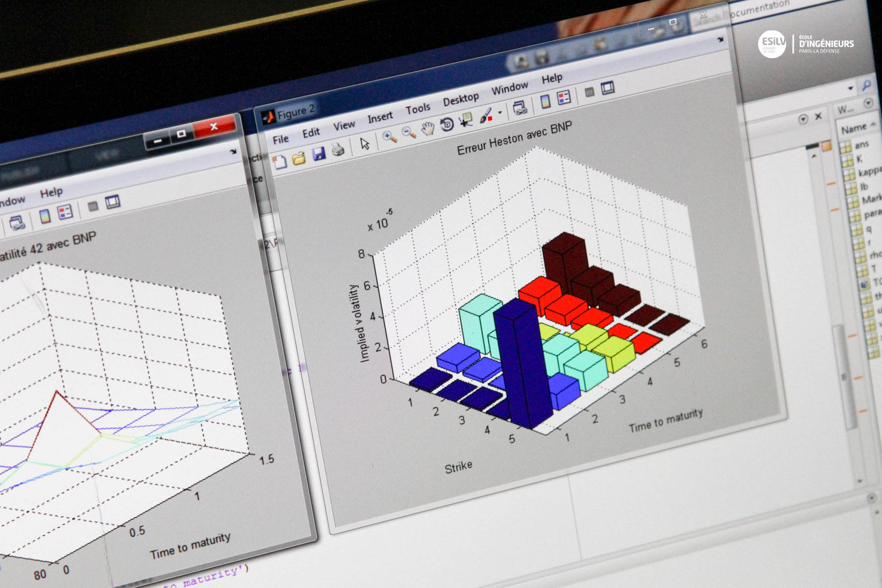Activate the Rotate 3D tool
Screen dimensions: 882x588
click(447, 124)
